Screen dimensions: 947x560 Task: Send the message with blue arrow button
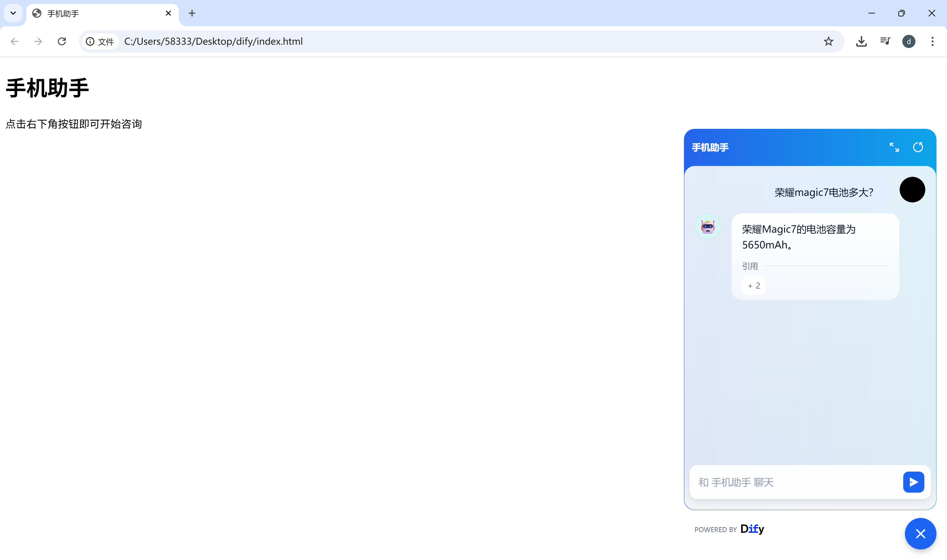(x=913, y=482)
